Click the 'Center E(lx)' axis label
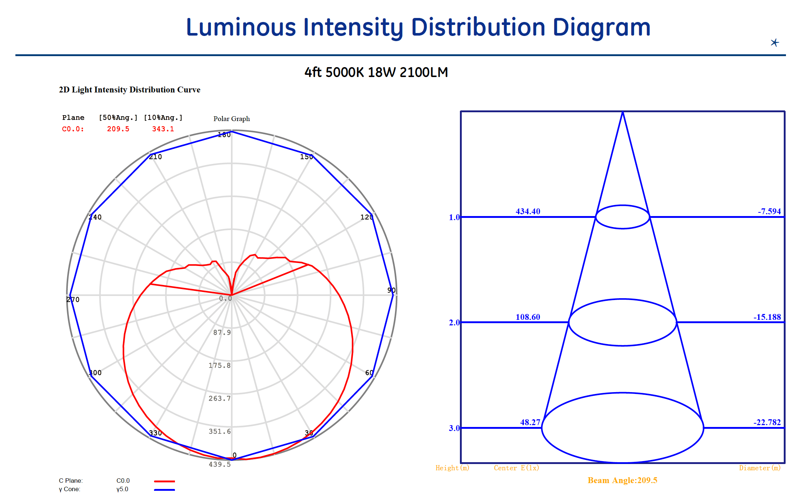Image resolution: width=812 pixels, height=504 pixels. pyautogui.click(x=516, y=468)
